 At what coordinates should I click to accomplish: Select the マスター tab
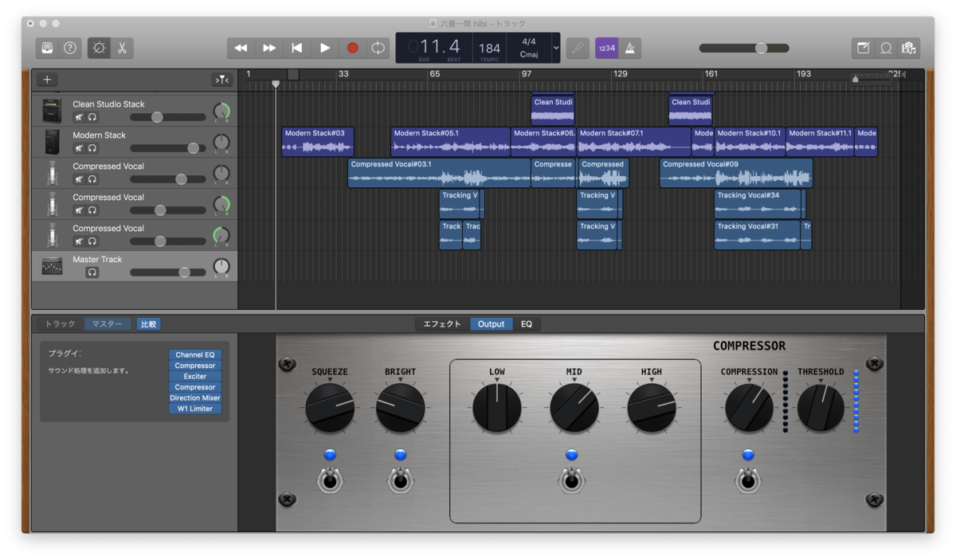[x=107, y=324]
